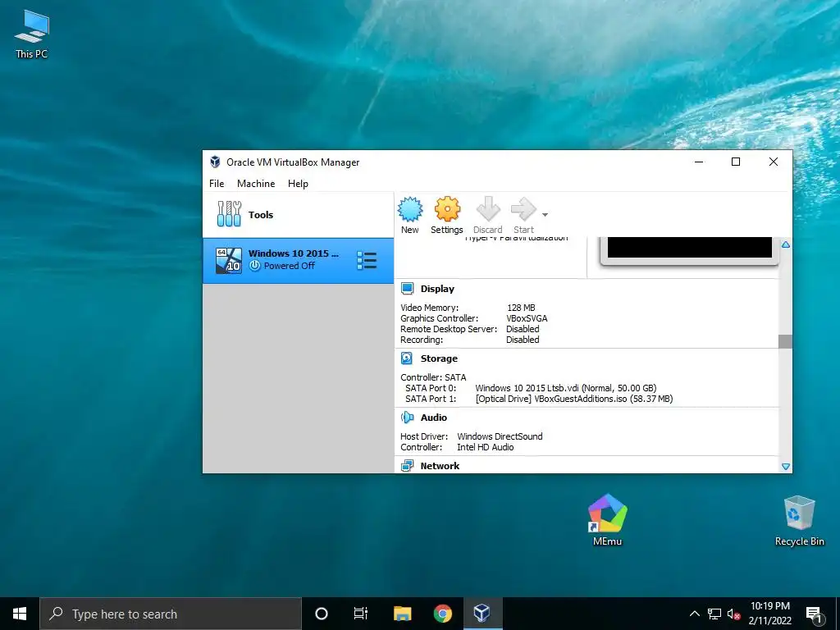Viewport: 840px width, 630px height.
Task: Click the details pane scrollbar thumb
Action: point(785,341)
